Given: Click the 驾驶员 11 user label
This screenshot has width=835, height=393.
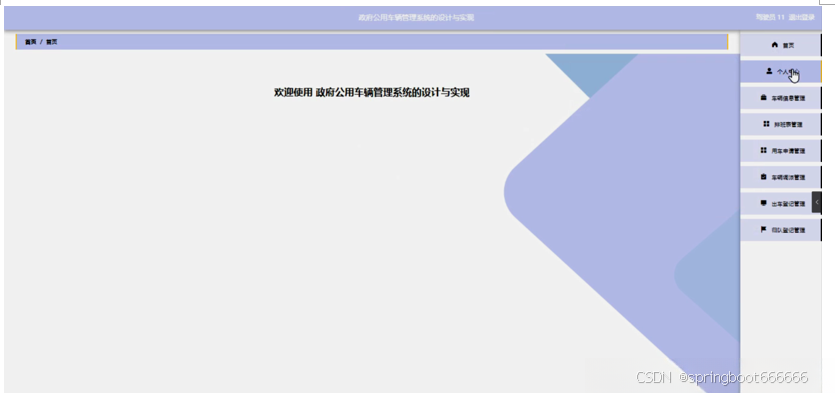Looking at the screenshot, I should coord(770,17).
